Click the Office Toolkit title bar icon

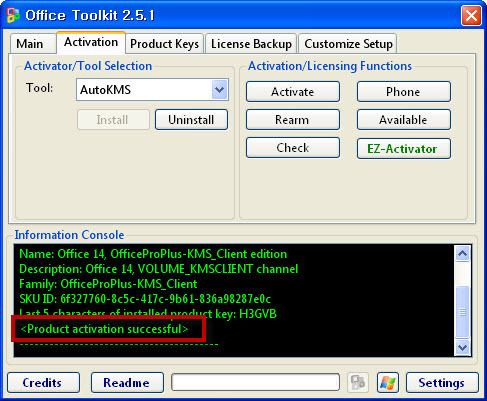click(13, 15)
